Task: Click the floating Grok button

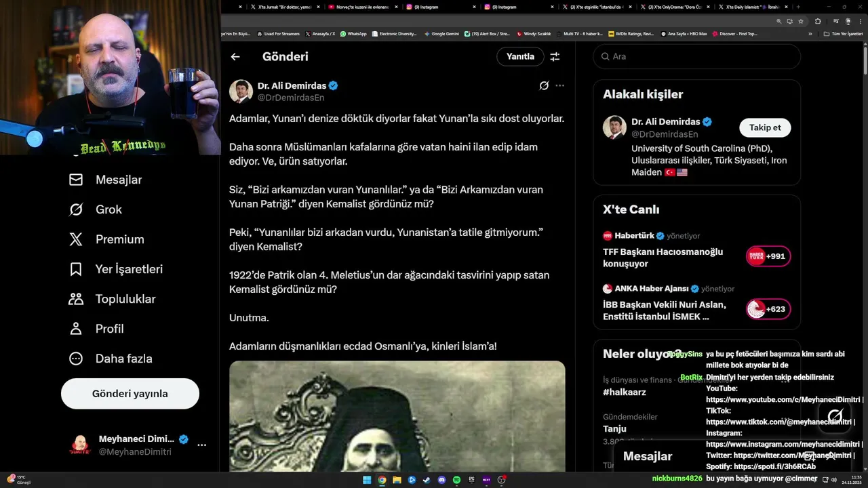Action: coord(835,415)
